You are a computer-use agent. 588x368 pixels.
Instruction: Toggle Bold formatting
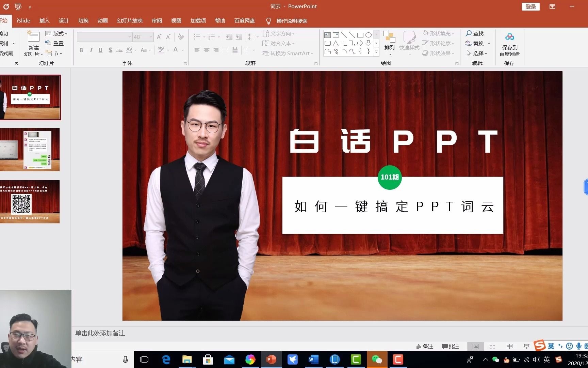[x=81, y=50]
